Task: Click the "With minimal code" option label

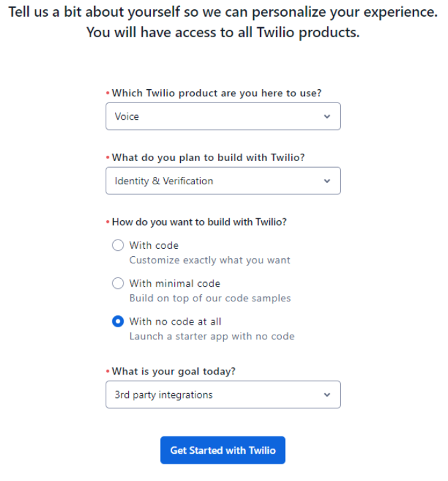Action: pos(175,283)
